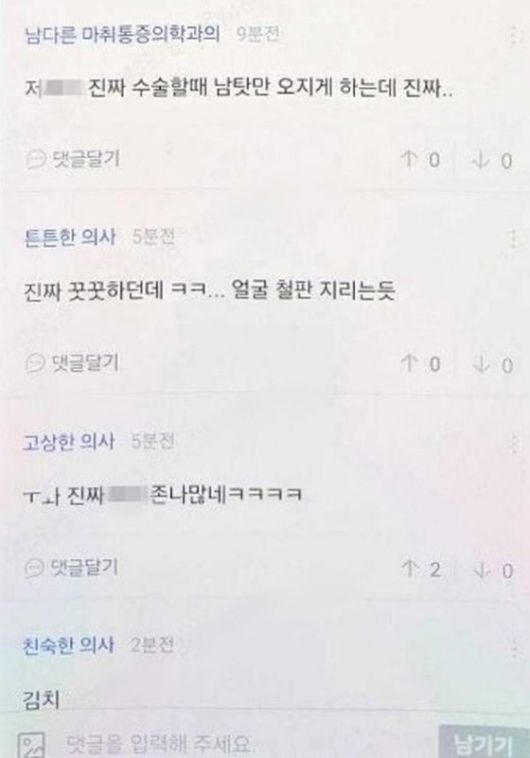Upvote the 남다른 마취통증의학과의 comment
This screenshot has width=530, height=758.
tap(420, 159)
